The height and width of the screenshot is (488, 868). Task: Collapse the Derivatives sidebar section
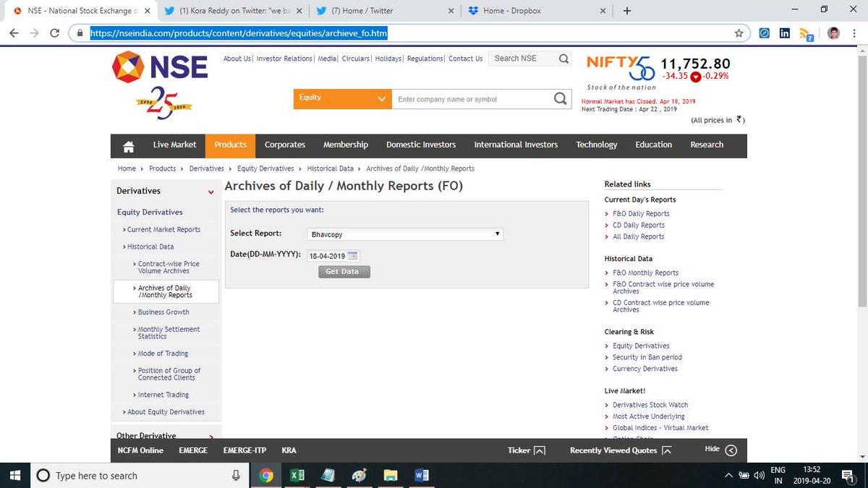click(x=210, y=192)
